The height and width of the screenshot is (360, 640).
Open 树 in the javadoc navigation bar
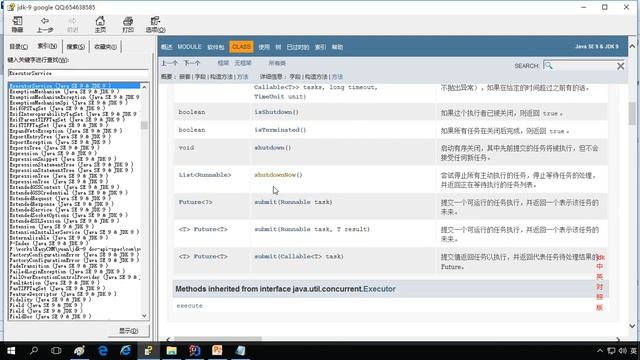click(x=278, y=47)
